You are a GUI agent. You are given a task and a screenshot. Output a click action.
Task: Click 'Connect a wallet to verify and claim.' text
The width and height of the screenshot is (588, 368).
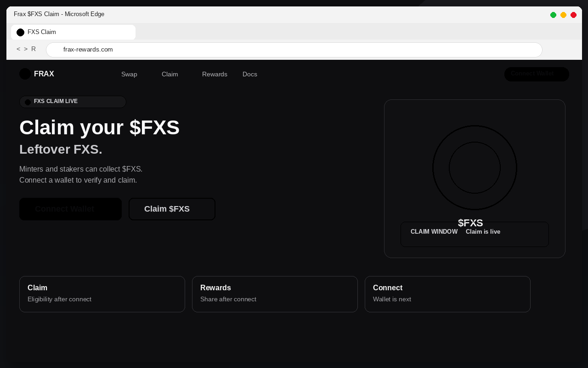point(78,180)
